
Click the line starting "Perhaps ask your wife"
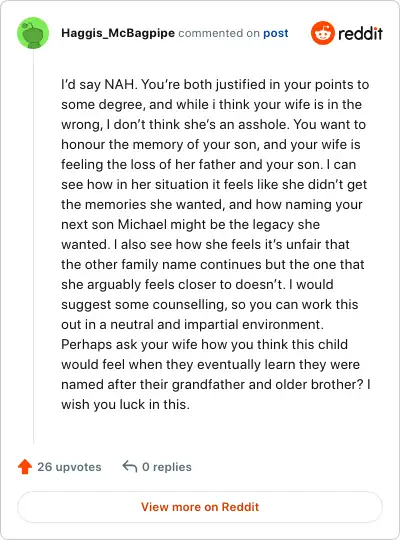click(204, 345)
